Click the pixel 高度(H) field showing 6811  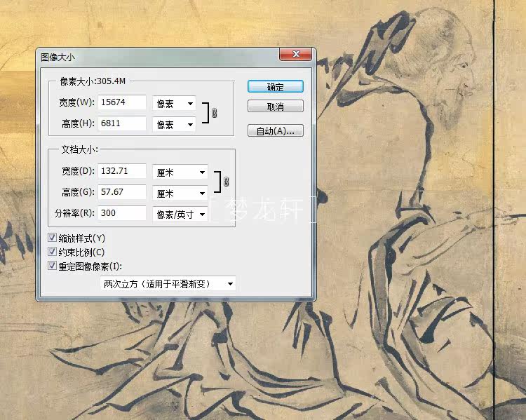point(122,123)
